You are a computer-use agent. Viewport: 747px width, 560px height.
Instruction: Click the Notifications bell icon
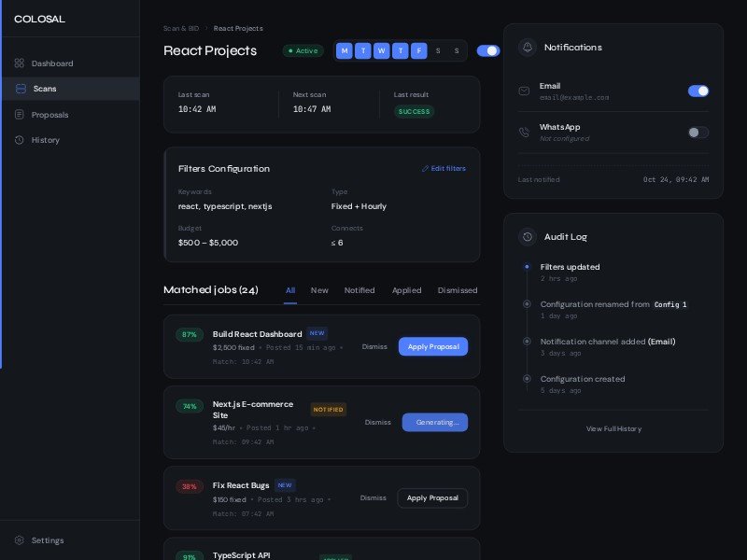click(528, 48)
